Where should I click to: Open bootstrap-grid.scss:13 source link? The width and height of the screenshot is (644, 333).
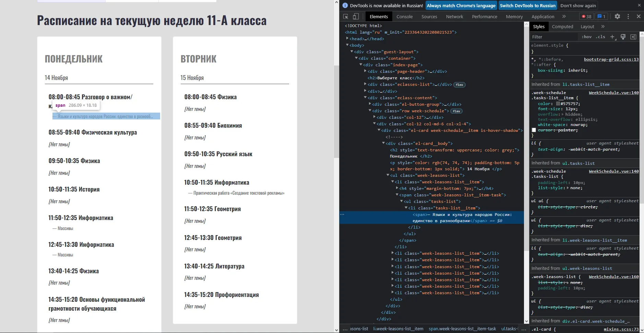pyautogui.click(x=611, y=59)
